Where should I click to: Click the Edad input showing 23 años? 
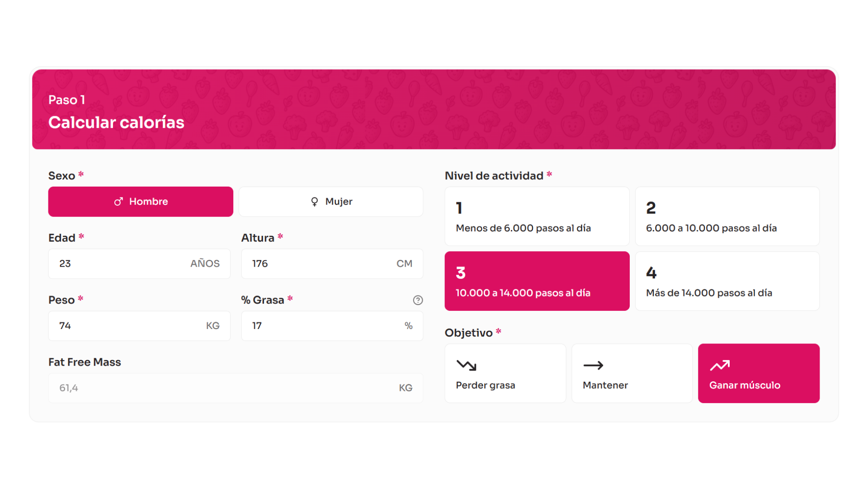click(x=139, y=263)
